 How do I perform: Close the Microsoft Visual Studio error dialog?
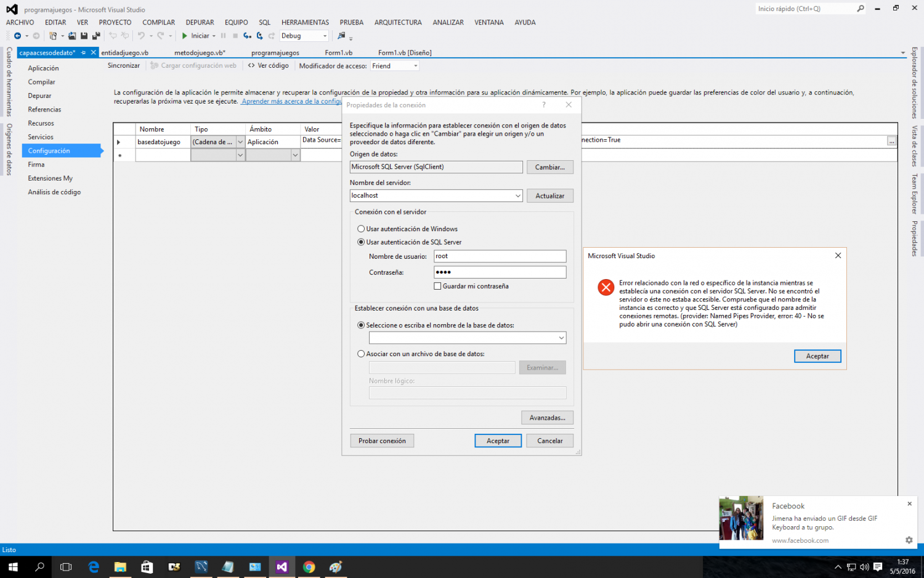(x=838, y=256)
